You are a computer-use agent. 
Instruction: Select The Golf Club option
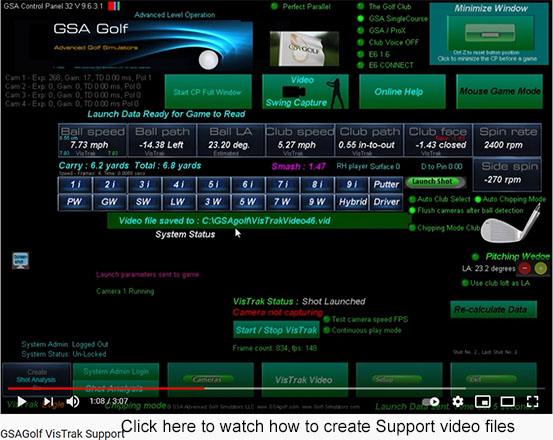360,6
